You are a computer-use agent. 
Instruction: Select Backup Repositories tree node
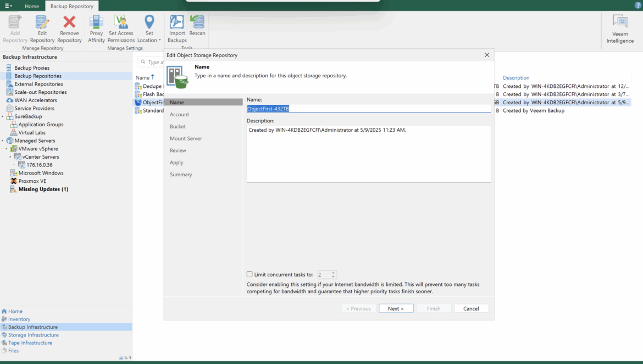38,76
